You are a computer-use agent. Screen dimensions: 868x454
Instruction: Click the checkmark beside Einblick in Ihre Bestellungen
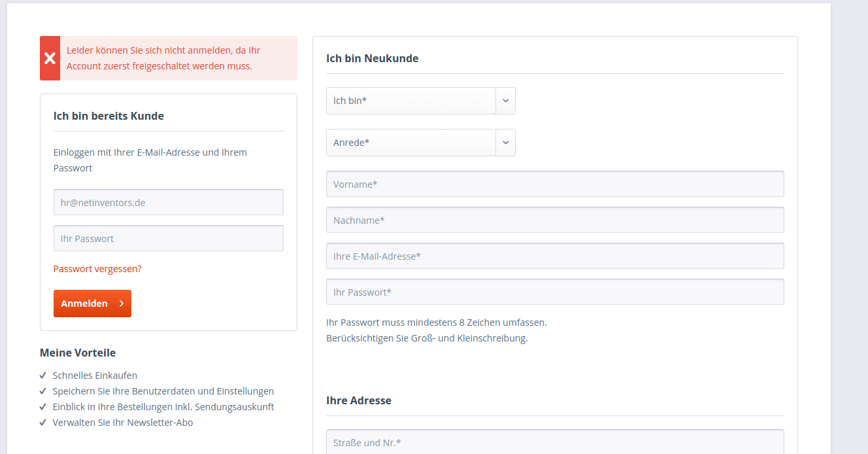43,407
